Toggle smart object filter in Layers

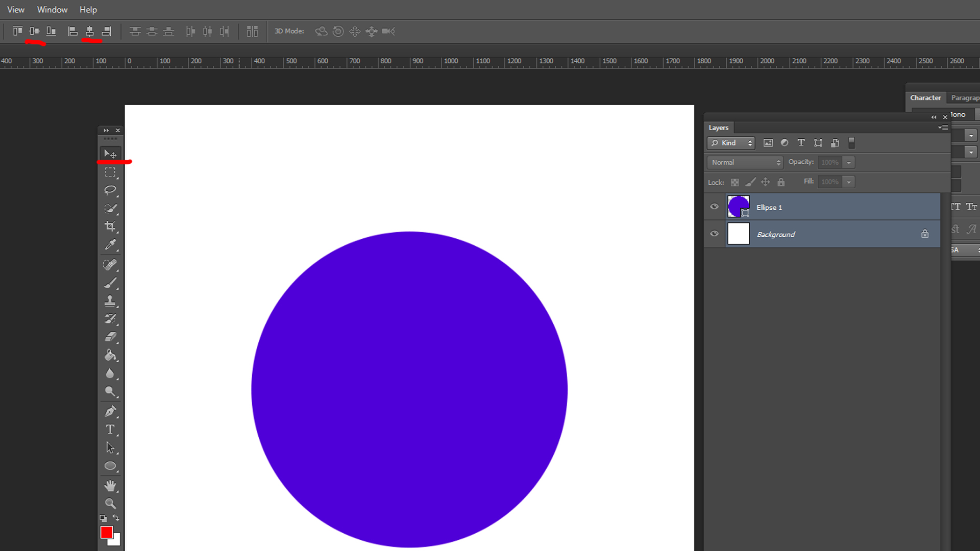[x=835, y=143]
